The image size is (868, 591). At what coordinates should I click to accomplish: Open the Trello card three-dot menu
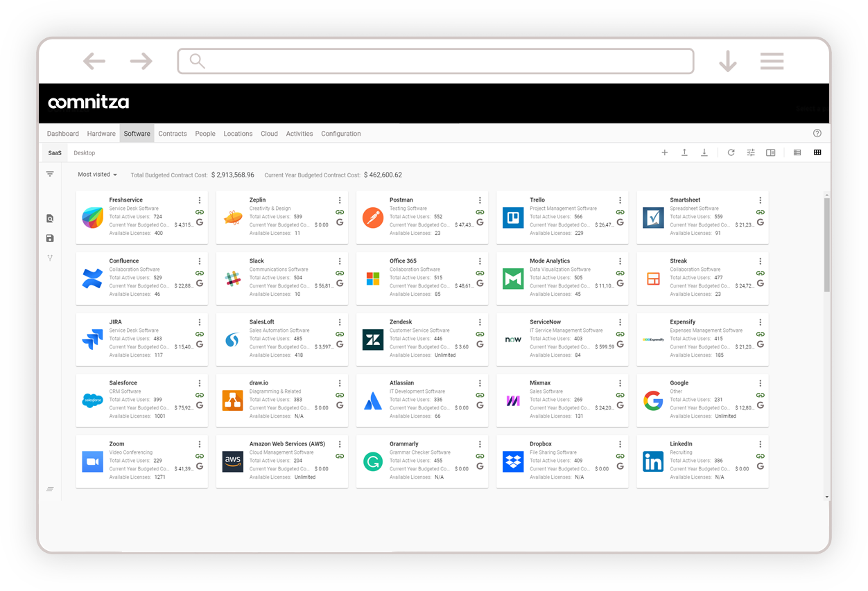620,200
